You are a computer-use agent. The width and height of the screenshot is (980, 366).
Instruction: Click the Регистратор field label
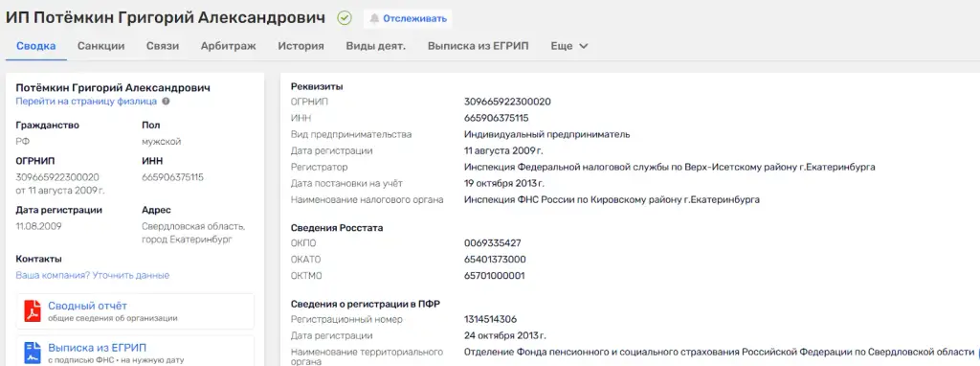[320, 167]
